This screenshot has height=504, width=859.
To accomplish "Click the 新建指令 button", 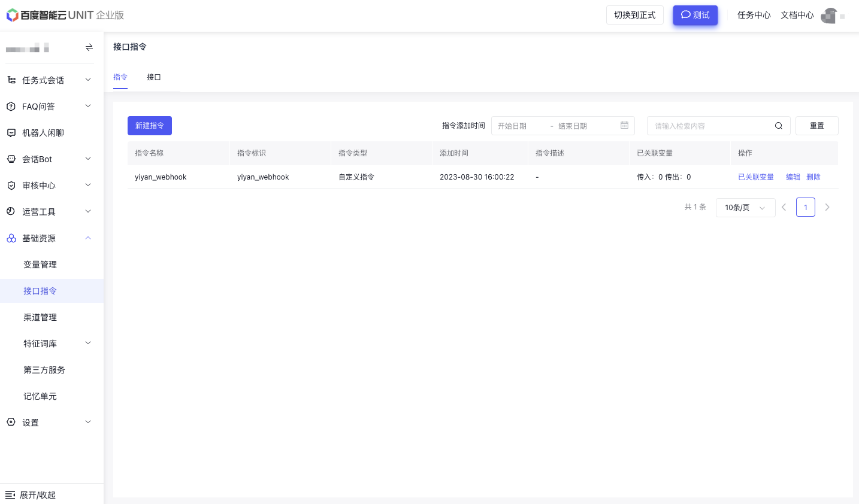I will click(150, 126).
